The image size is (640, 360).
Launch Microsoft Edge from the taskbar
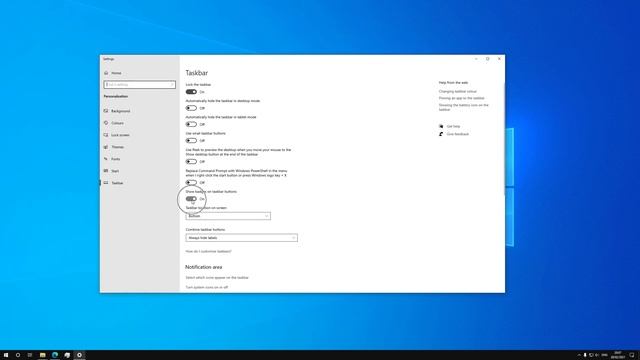coord(55,355)
